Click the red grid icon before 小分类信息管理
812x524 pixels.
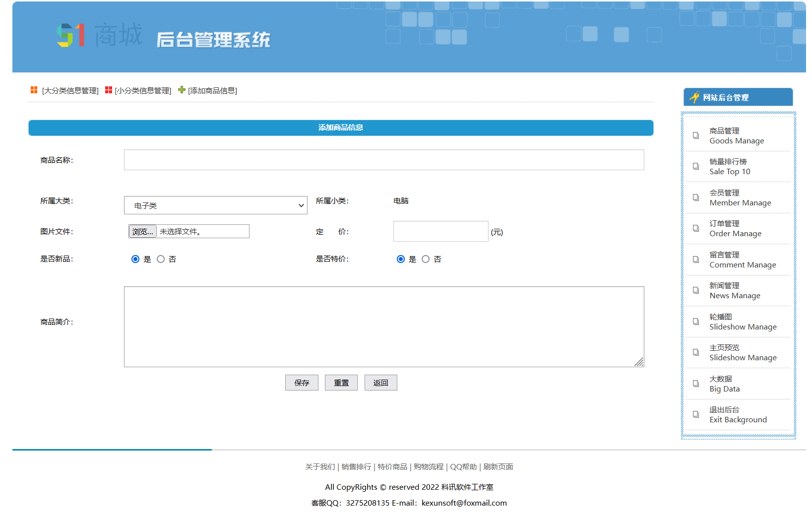point(108,90)
